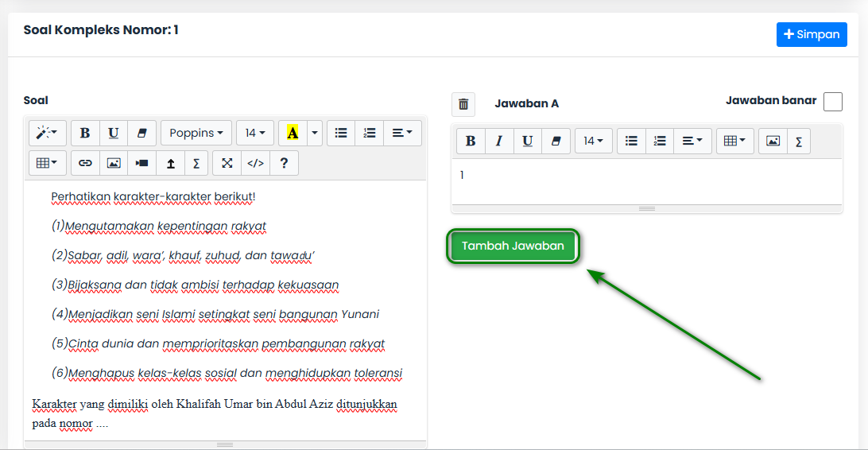Screen dimensions: 868x450
Task: Apply the yellow highlight color A button
Action: [293, 133]
